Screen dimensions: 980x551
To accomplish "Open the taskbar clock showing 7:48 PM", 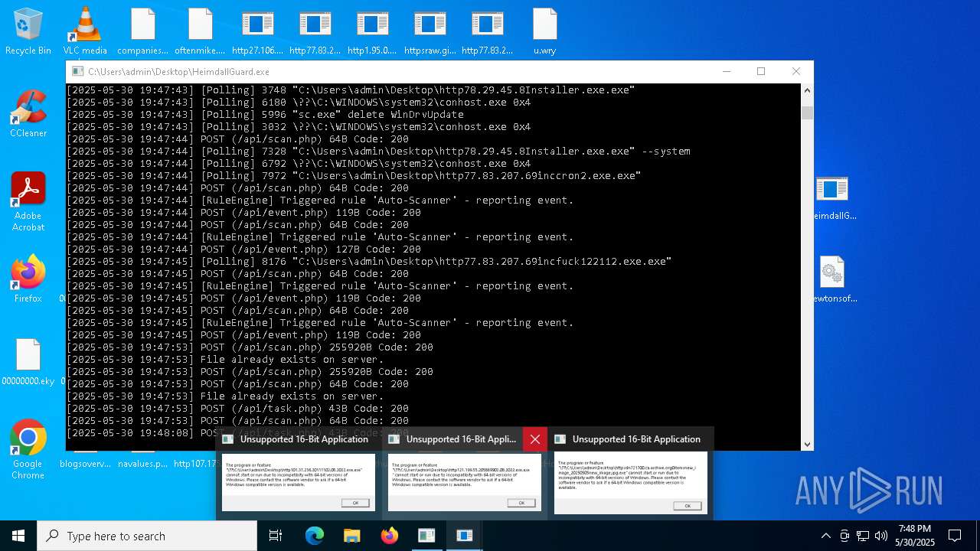I will tap(915, 536).
